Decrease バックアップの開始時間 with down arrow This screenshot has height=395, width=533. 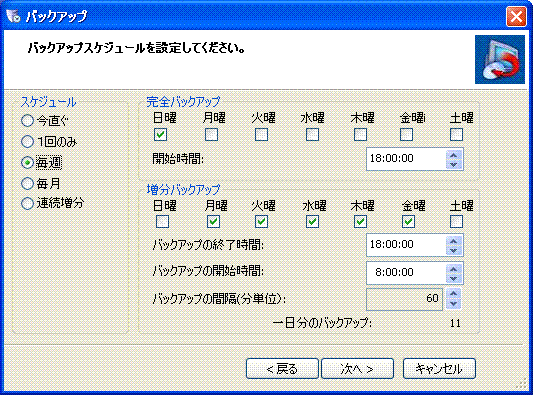click(x=453, y=278)
